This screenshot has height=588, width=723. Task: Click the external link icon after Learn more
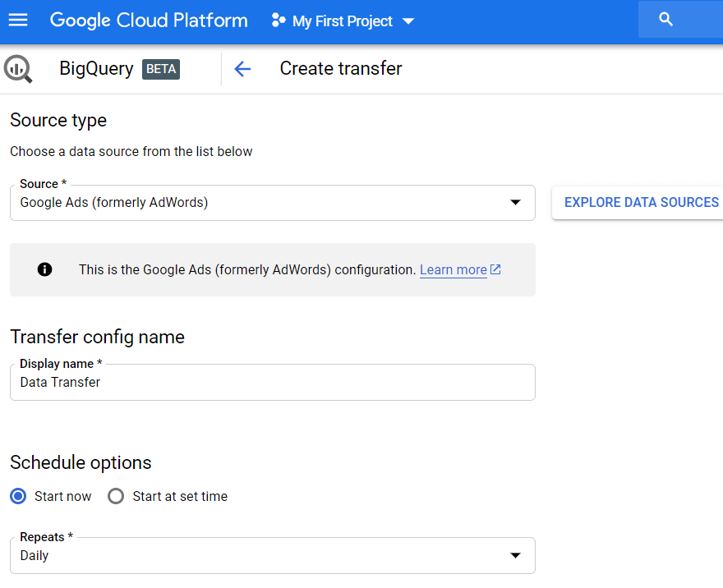pos(495,269)
